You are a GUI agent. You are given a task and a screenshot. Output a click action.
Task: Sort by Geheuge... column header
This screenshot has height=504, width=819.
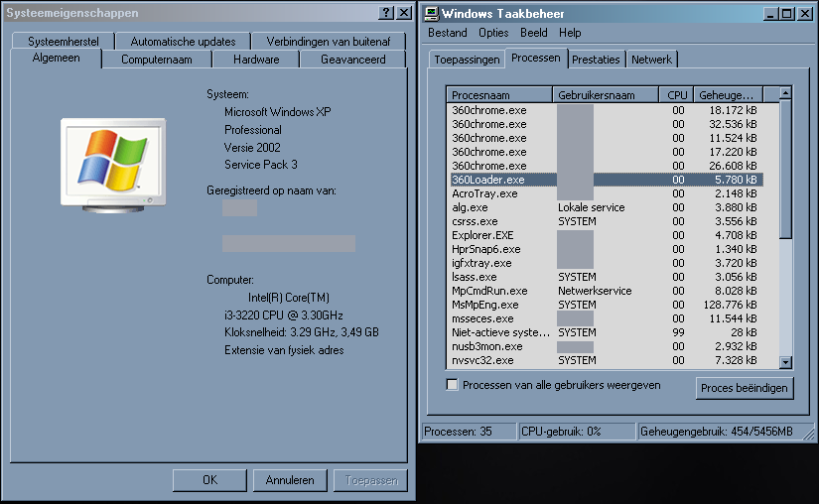coord(728,95)
